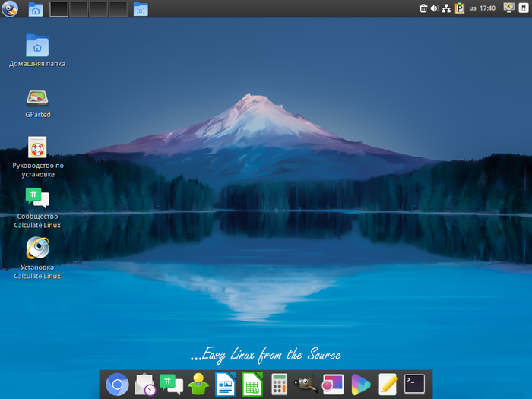The image size is (532, 399).
Task: Switch to the fourth workspace in pager
Action: [x=118, y=9]
